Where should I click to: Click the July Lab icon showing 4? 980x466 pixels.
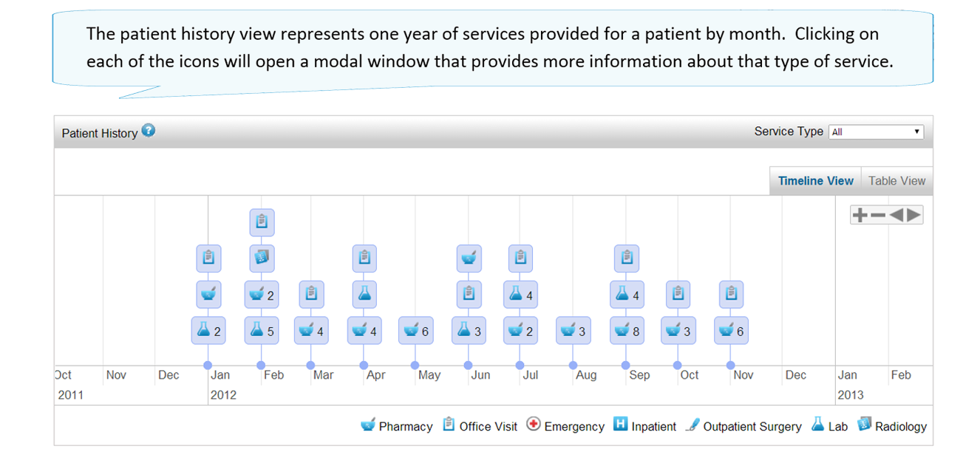516,294
